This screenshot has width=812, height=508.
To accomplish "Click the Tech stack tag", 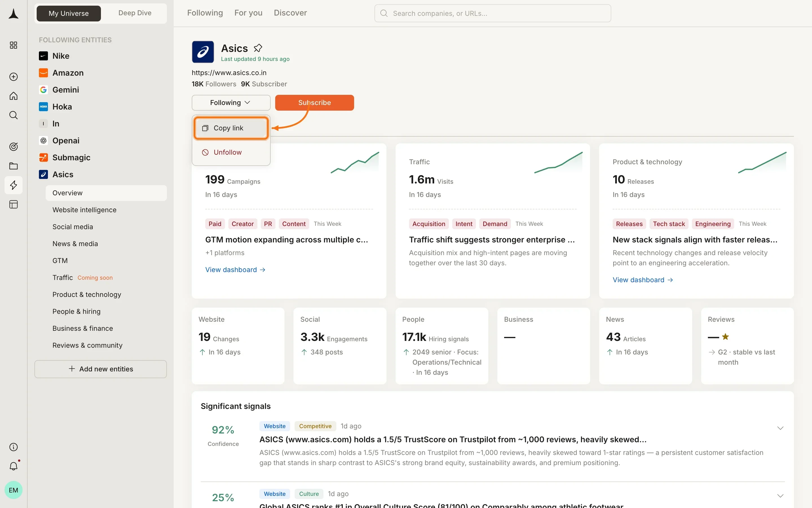I will click(669, 224).
